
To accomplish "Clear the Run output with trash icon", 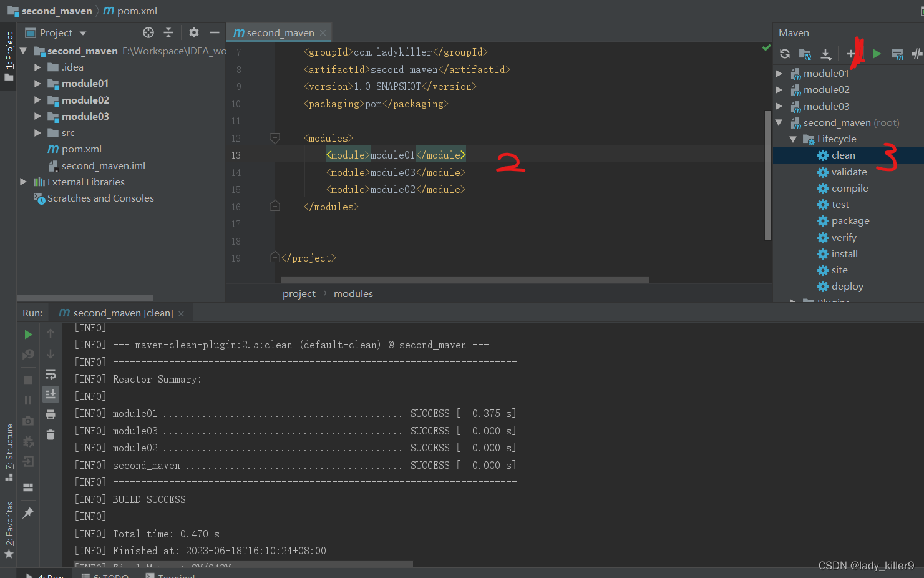I will coord(51,434).
